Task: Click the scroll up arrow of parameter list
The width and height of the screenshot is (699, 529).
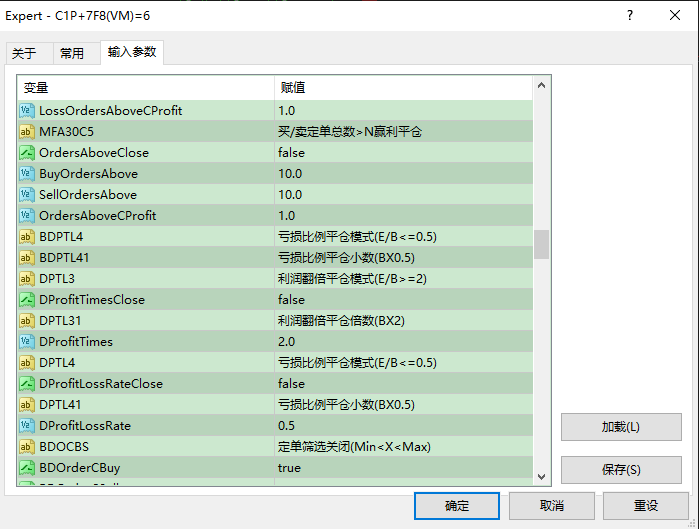Action: 541,86
